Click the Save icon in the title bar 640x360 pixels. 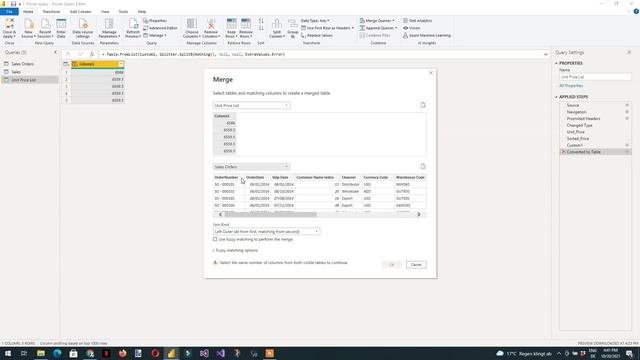tap(13, 4)
